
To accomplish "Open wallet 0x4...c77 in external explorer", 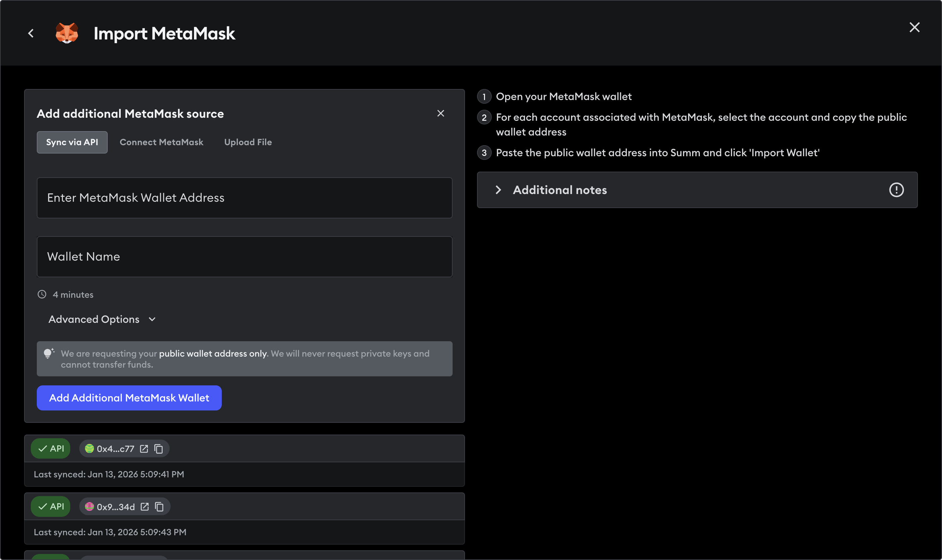I will 144,448.
